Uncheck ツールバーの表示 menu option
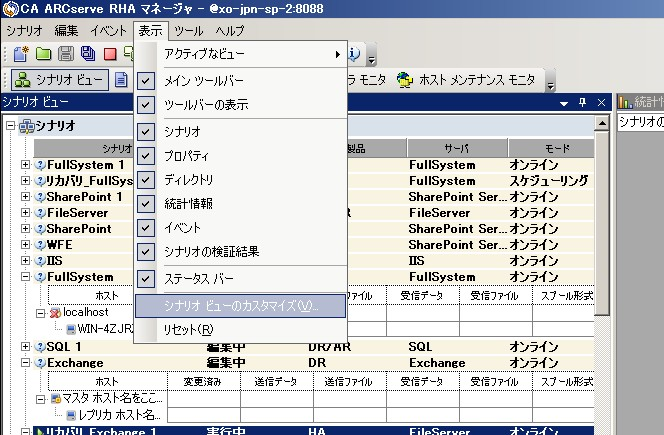664x435 pixels. 145,104
